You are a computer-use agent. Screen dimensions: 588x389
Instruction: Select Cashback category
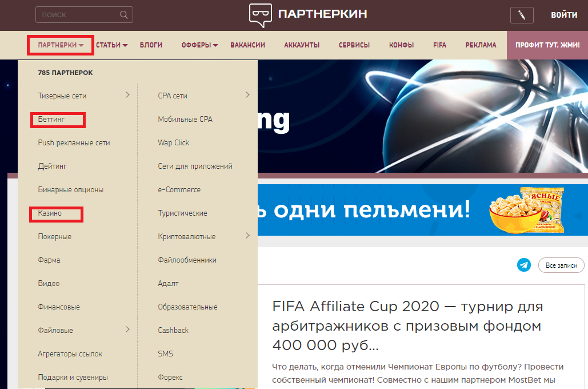click(173, 331)
